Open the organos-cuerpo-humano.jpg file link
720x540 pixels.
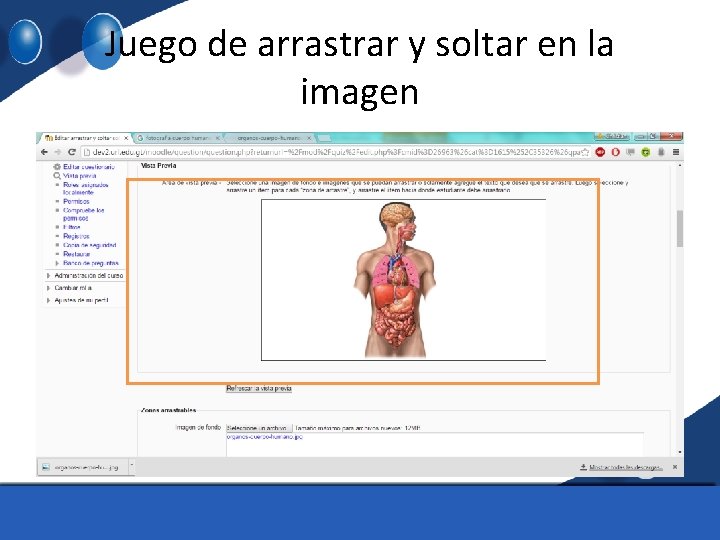(x=264, y=437)
